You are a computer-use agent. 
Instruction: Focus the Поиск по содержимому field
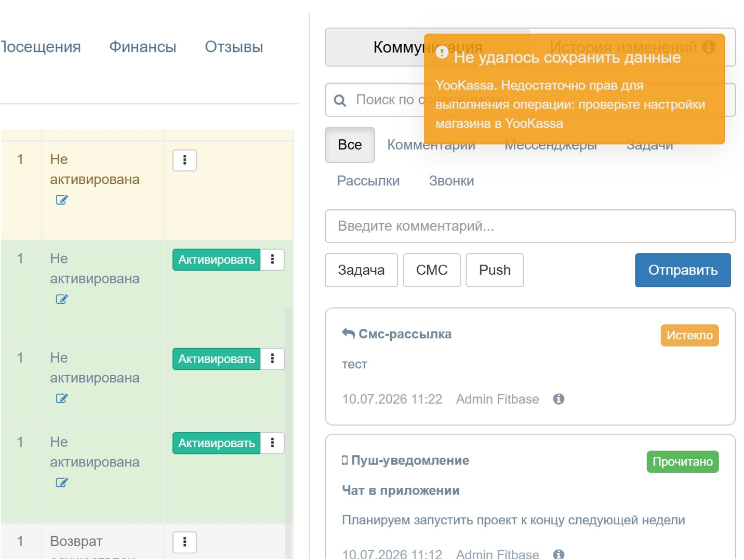click(x=530, y=100)
